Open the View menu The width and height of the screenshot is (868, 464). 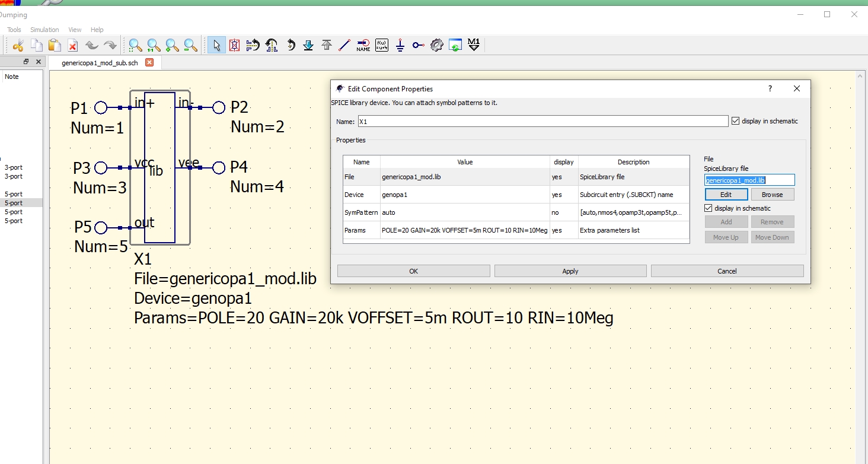[x=75, y=29]
